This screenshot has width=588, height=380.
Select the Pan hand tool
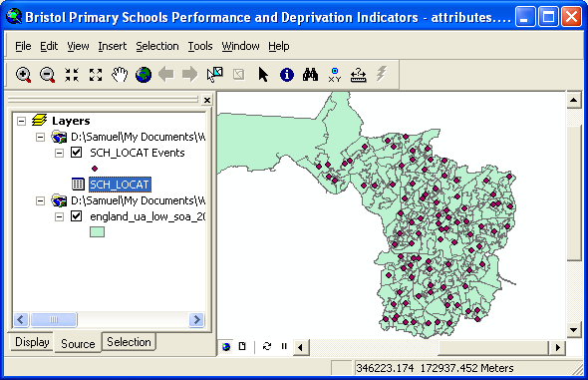click(x=120, y=75)
